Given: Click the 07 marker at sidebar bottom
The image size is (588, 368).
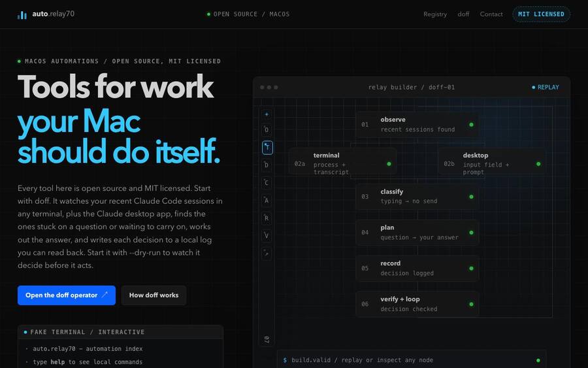Looking at the screenshot, I should click(x=267, y=339).
